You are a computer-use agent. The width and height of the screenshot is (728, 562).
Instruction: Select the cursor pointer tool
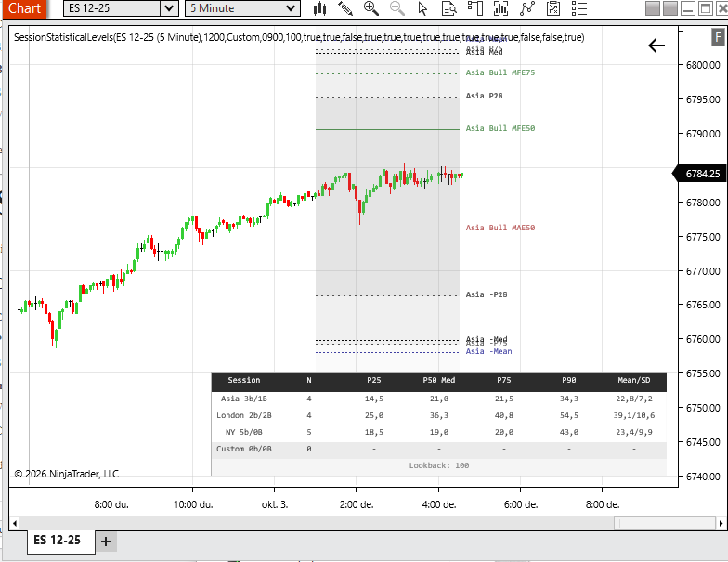(423, 8)
